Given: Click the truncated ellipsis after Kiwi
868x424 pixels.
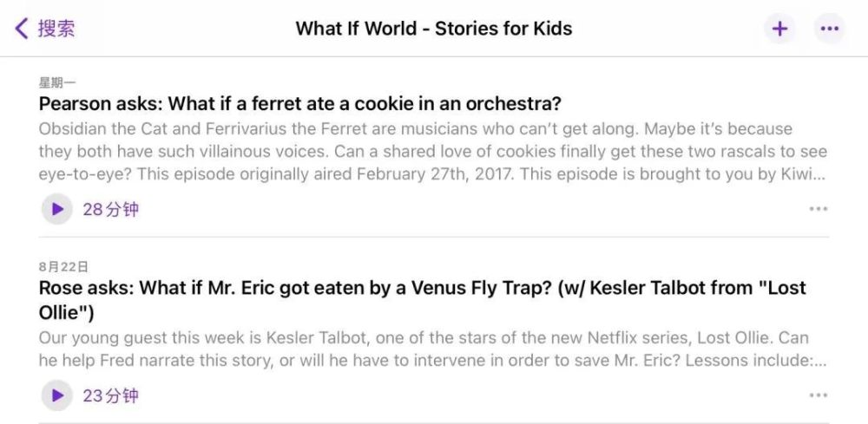Looking at the screenshot, I should 820,174.
